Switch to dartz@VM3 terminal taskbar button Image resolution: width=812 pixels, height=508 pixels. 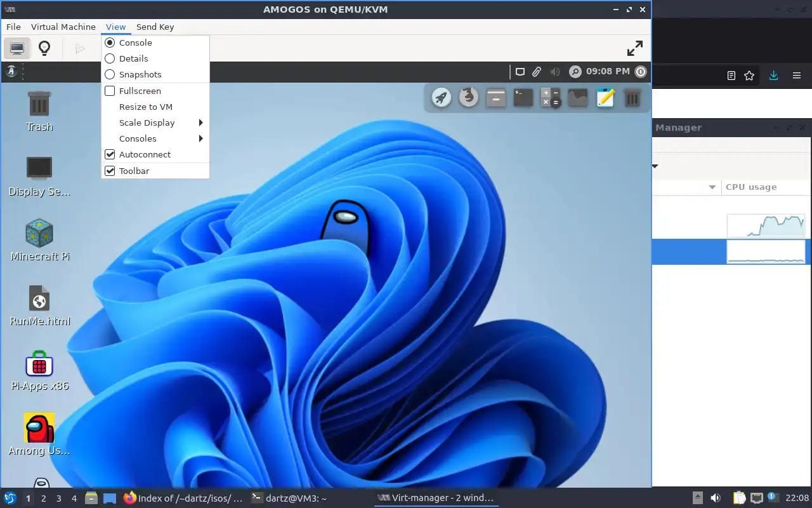click(x=289, y=498)
